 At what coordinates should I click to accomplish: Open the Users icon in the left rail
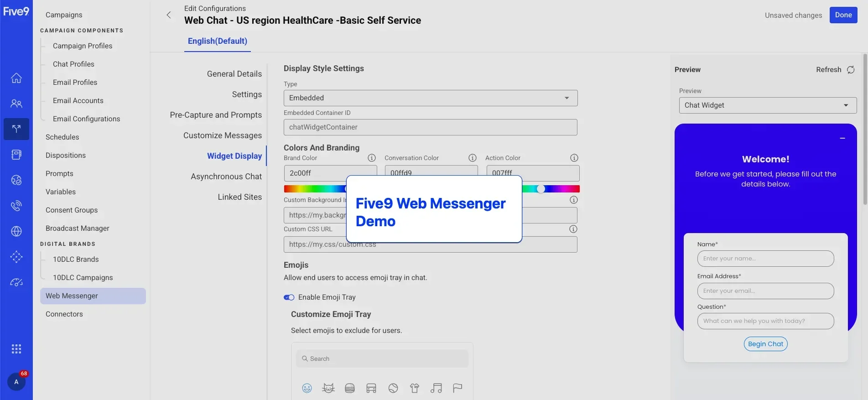pos(16,104)
